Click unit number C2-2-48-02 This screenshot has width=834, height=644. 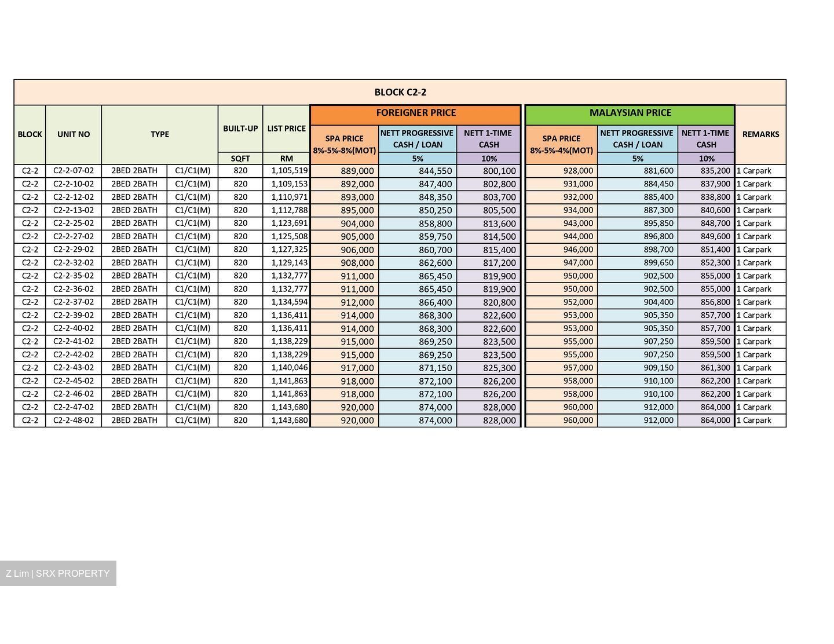click(74, 420)
